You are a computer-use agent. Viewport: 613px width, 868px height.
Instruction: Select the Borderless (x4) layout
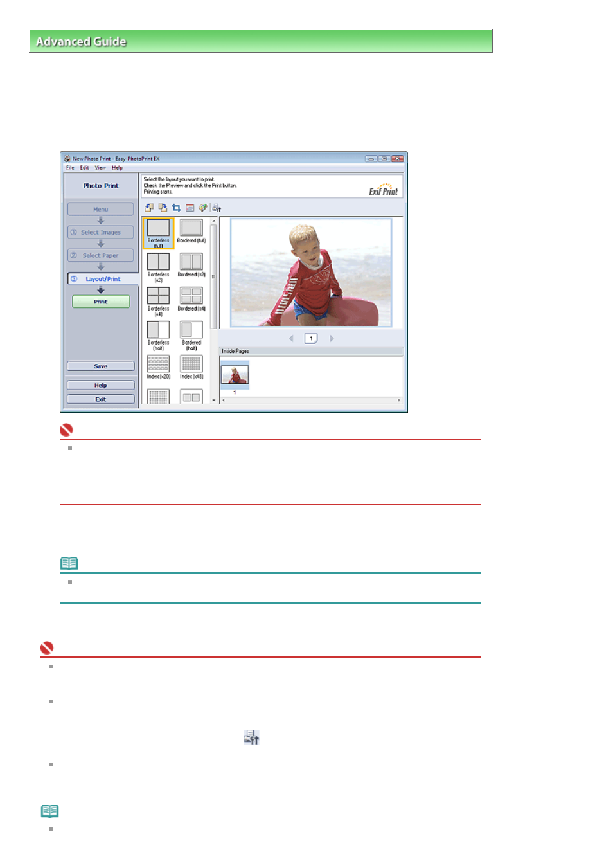point(158,302)
